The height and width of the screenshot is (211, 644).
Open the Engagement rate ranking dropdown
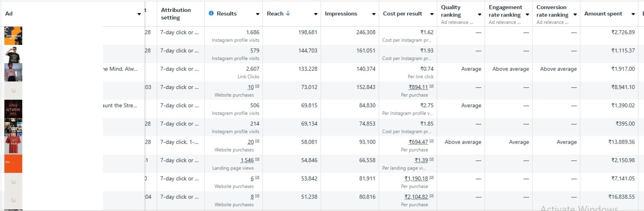527,14
